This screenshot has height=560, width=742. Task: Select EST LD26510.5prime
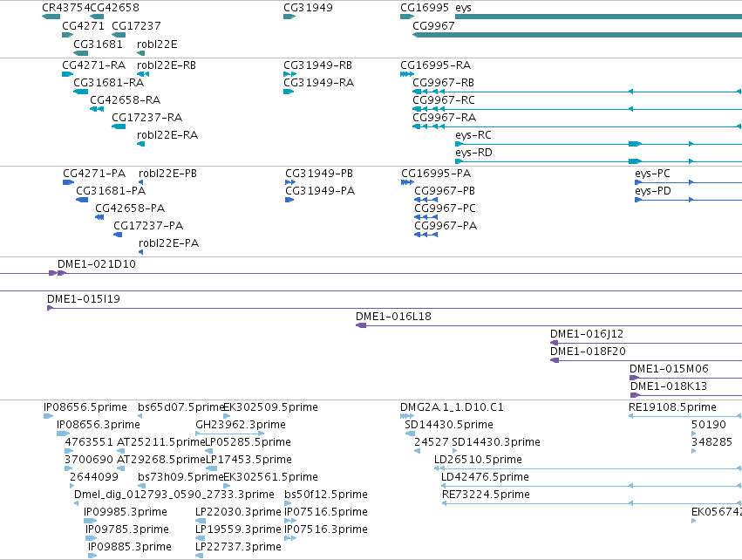(478, 460)
